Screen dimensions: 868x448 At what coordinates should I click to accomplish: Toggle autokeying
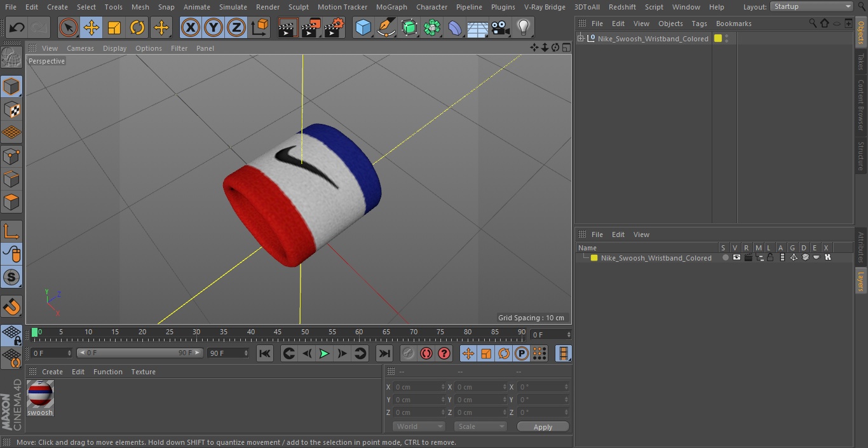pos(426,353)
